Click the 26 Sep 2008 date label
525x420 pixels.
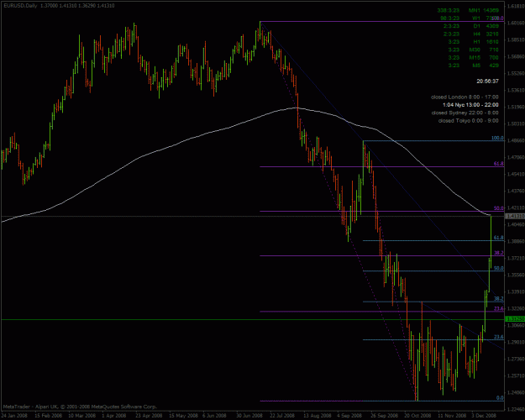coord(384,416)
